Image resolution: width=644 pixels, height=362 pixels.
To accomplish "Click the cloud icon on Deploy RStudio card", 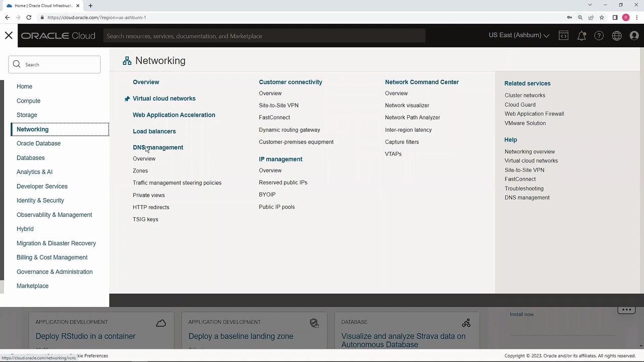I will click(161, 323).
